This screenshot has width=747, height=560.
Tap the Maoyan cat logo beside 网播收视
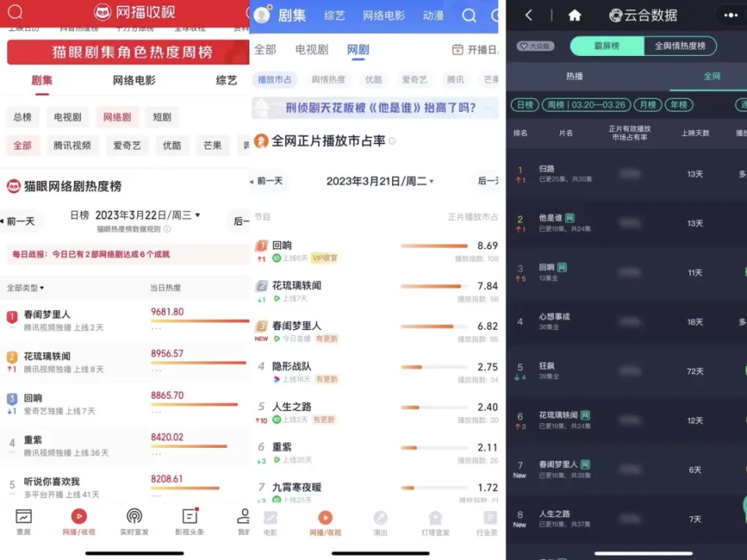coord(103,12)
